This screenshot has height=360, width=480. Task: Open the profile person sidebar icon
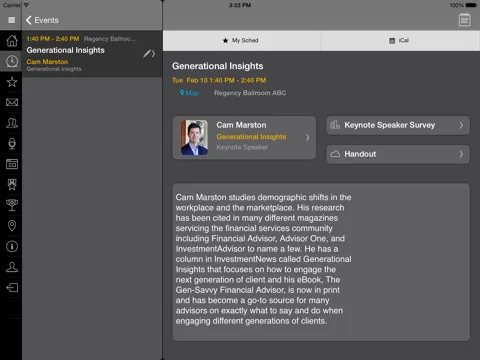pyautogui.click(x=12, y=267)
